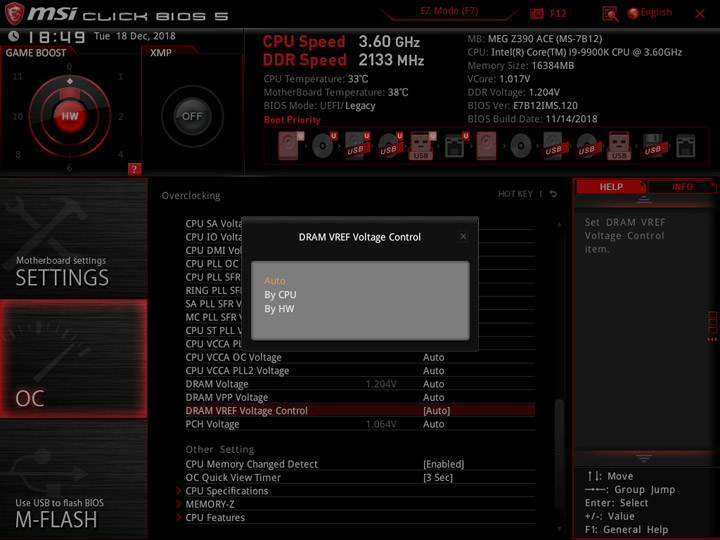Edit the CPU VCCA OC Voltage Auto value
Viewport: 720px width, 540px height.
[x=433, y=357]
